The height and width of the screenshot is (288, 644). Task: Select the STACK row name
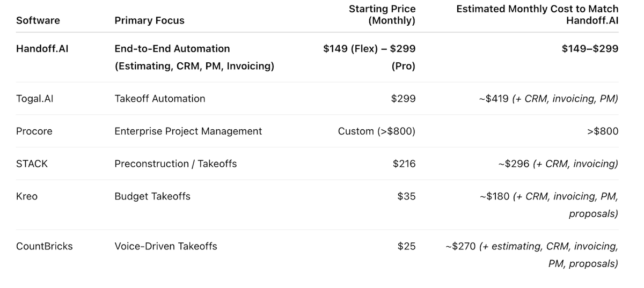(32, 164)
